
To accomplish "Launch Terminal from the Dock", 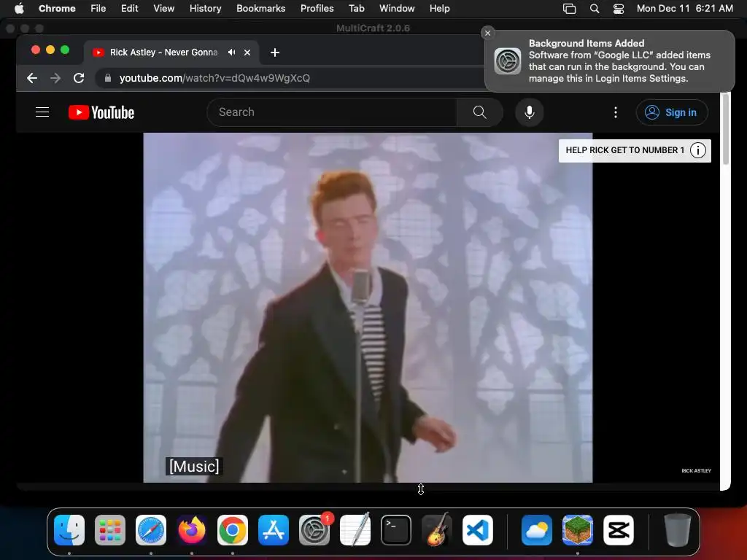I will pyautogui.click(x=396, y=530).
